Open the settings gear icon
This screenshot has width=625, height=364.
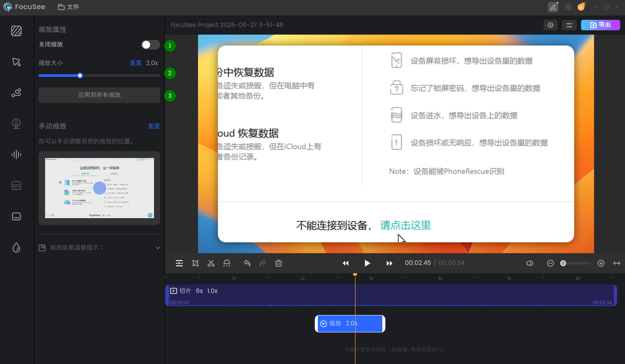point(568,7)
